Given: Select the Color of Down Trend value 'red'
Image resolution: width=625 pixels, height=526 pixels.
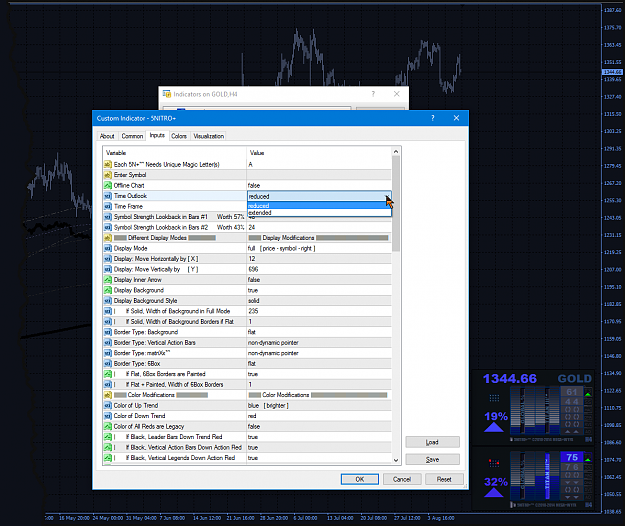Looking at the screenshot, I should 252,416.
